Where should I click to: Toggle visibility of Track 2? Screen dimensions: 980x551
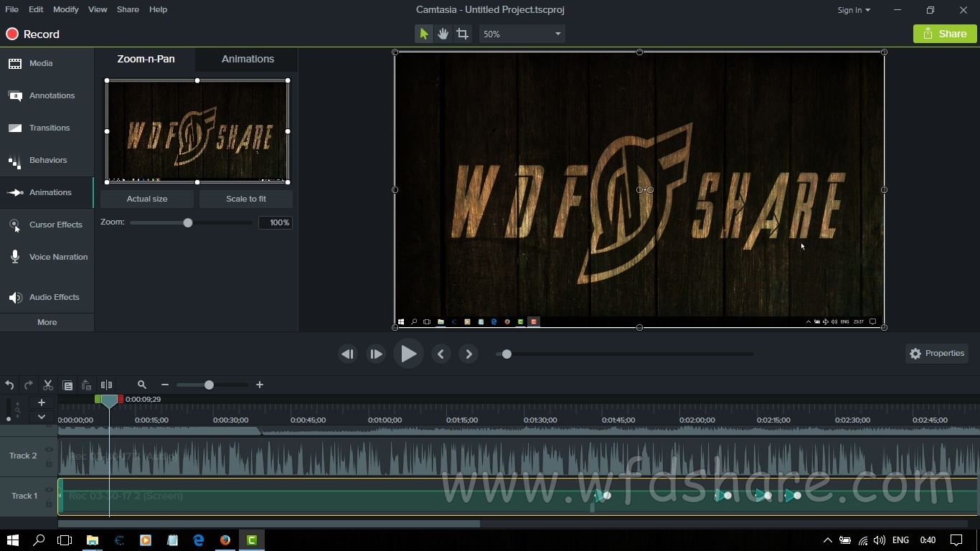point(49,450)
